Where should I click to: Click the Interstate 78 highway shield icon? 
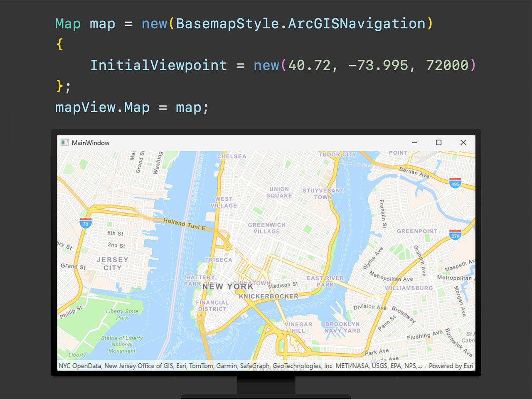click(85, 223)
